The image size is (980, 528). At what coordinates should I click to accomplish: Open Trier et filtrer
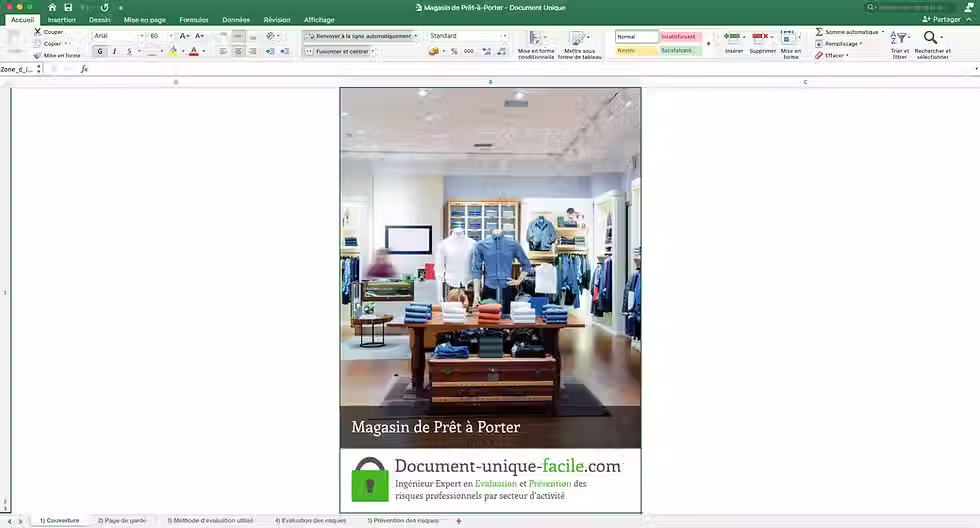pos(899,45)
